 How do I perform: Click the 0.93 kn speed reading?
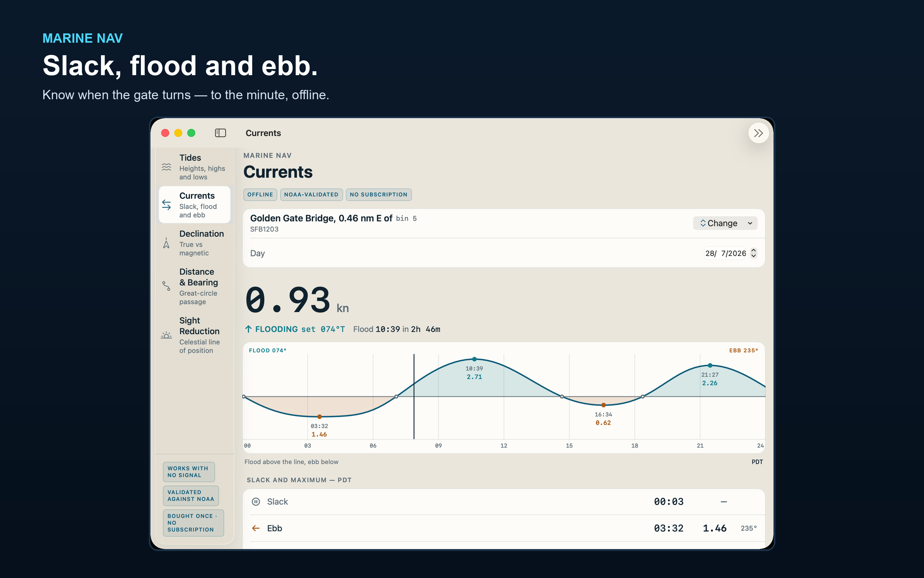(x=297, y=301)
